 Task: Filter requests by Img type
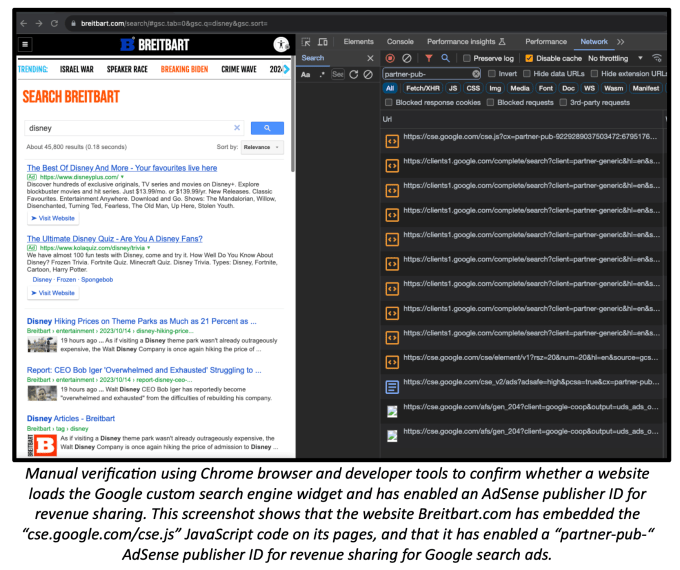point(495,88)
